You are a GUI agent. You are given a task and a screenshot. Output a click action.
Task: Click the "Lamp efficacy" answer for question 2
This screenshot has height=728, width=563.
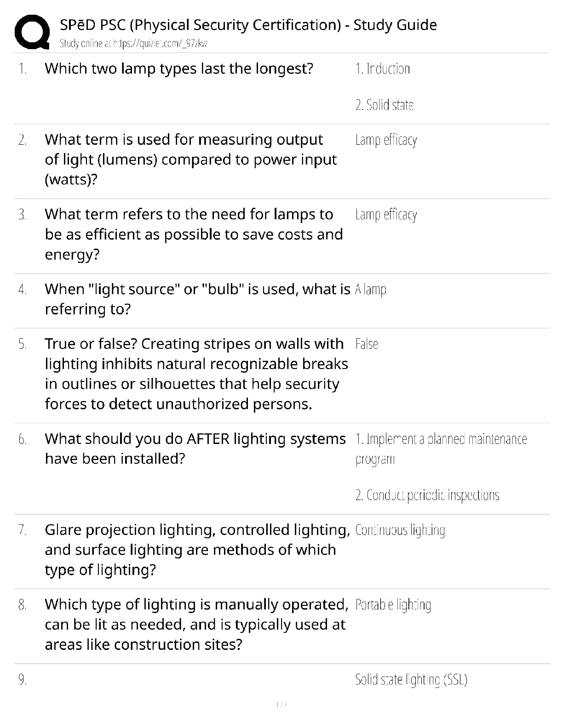(x=386, y=140)
